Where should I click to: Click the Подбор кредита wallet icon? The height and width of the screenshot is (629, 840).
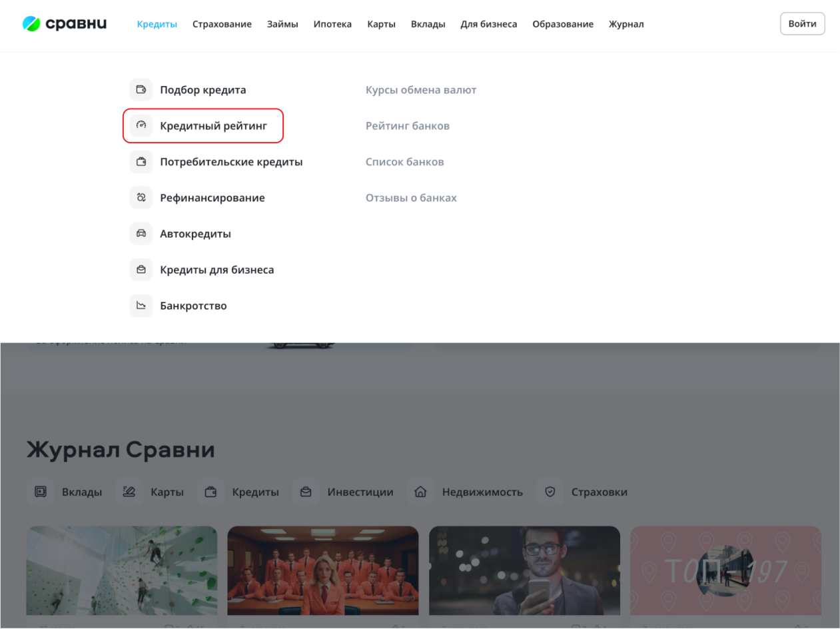141,90
